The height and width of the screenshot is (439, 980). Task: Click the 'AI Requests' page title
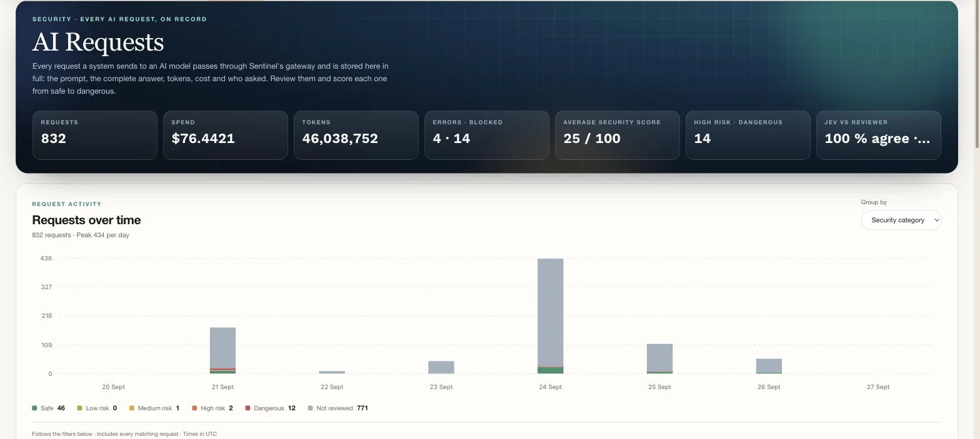pyautogui.click(x=98, y=42)
